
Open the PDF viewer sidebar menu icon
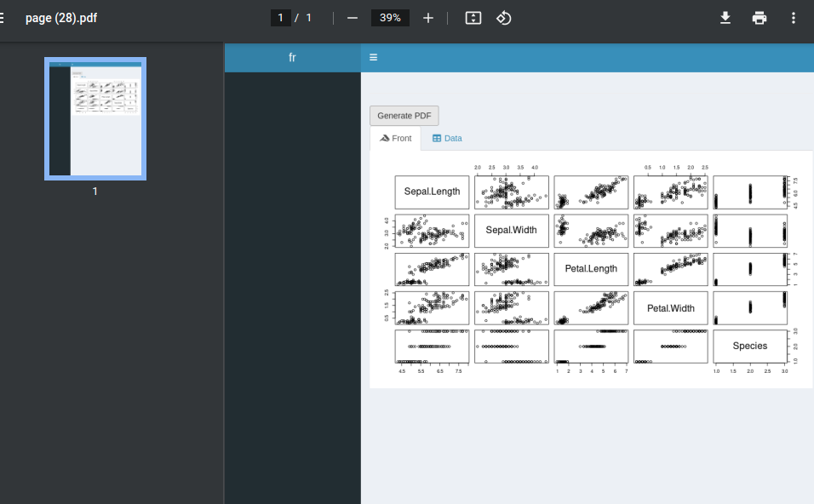point(2,18)
